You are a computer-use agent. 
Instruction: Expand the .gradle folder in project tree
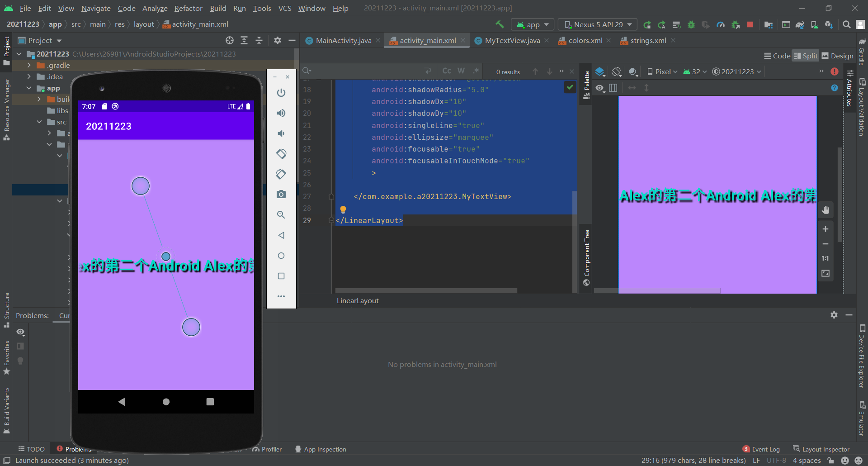click(29, 65)
